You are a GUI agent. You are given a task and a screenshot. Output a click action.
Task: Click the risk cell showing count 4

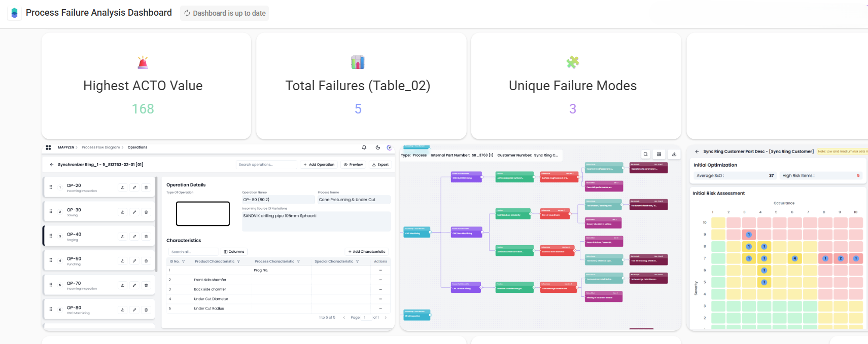pos(795,258)
